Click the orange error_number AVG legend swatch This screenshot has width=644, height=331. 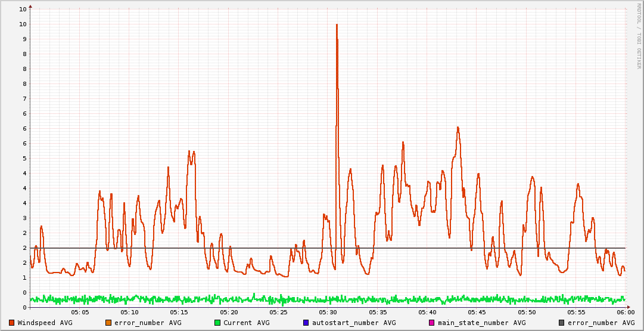coord(108,323)
